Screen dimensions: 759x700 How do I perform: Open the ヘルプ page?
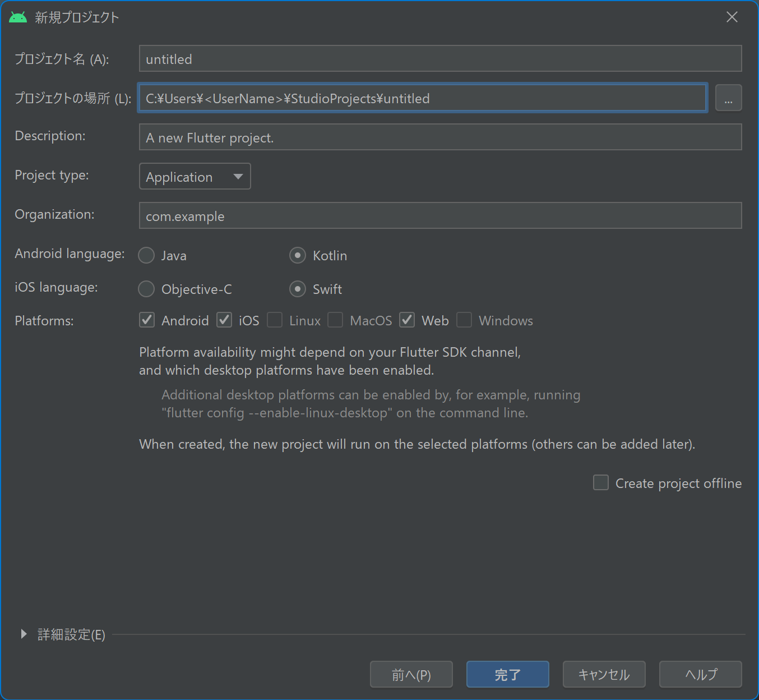click(700, 674)
